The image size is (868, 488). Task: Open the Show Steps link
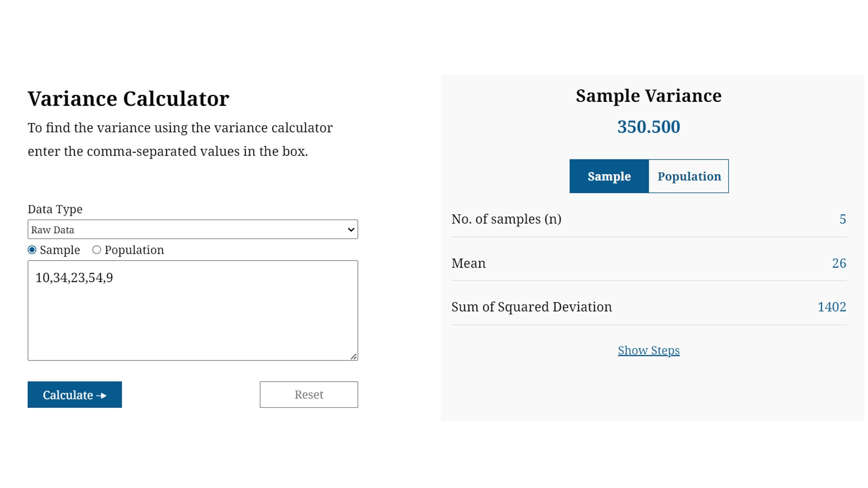648,351
